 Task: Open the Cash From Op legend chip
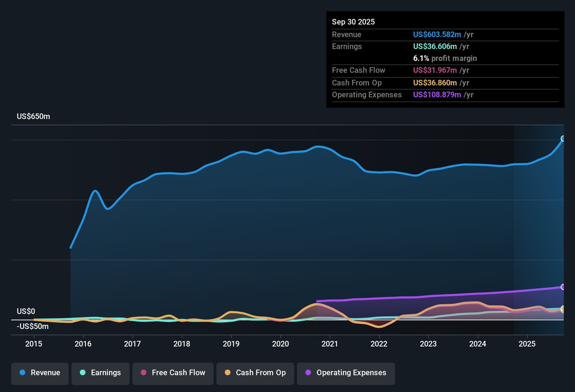(255, 373)
